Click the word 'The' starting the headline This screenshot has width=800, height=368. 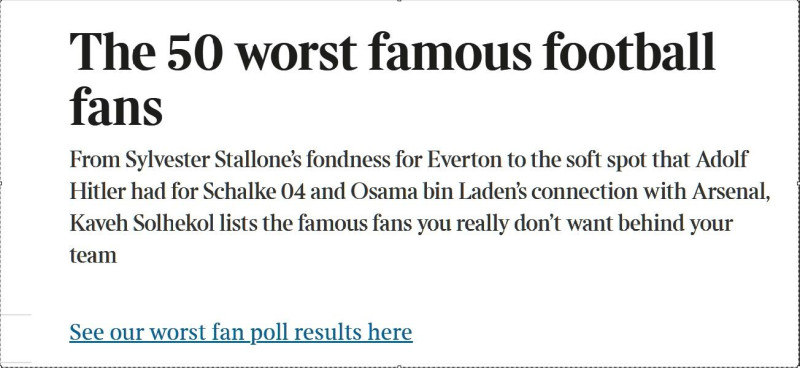click(x=112, y=52)
